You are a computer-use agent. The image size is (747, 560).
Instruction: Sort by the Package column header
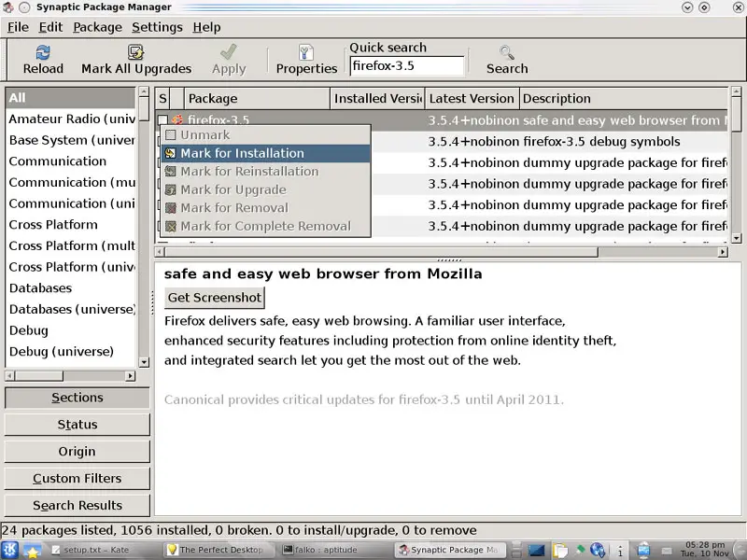[x=257, y=99]
